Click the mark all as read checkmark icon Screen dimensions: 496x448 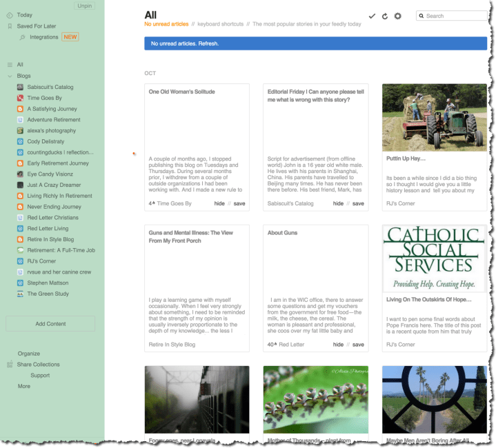372,16
